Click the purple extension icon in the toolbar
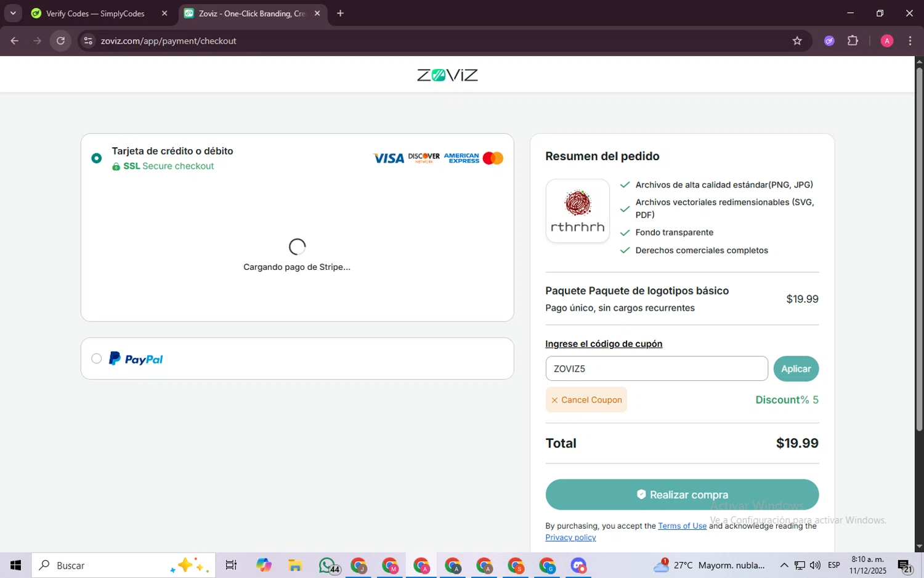The width and height of the screenshot is (924, 578). 829,41
